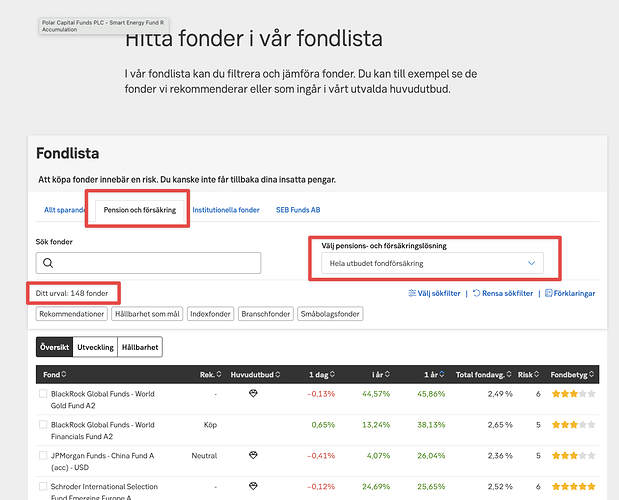Check the JPMorgan China Fund A checkbox
The height and width of the screenshot is (500, 619).
[x=43, y=455]
